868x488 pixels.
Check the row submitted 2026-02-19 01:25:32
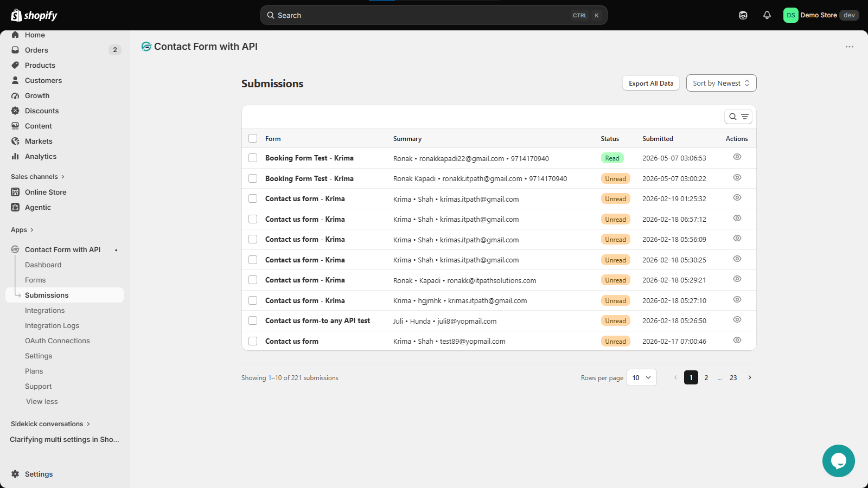click(253, 198)
